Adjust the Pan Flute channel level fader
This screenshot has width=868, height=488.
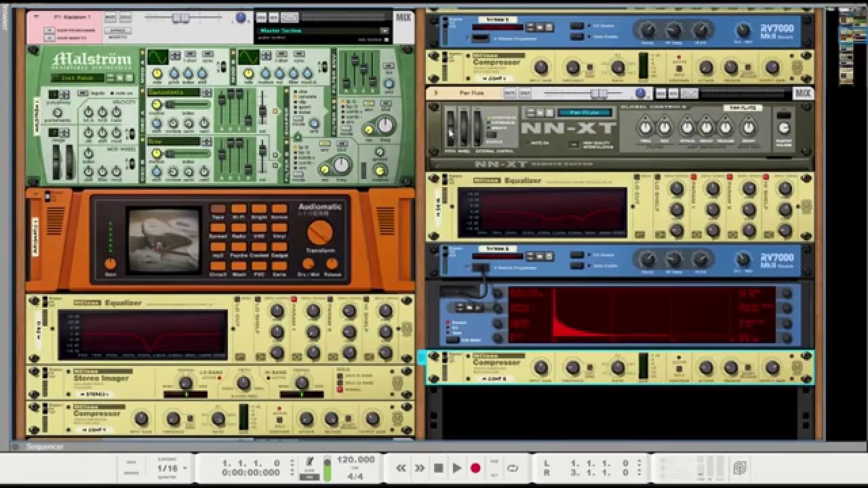tap(598, 94)
